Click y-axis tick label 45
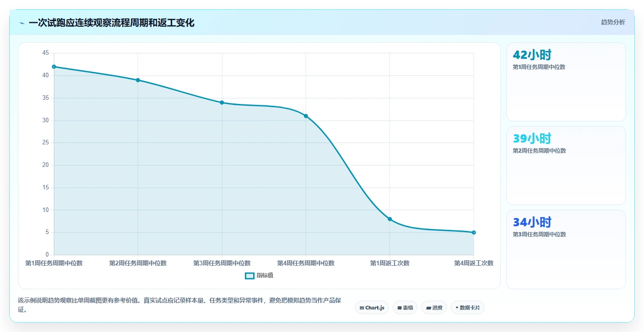This screenshot has height=332, width=644. 45,53
